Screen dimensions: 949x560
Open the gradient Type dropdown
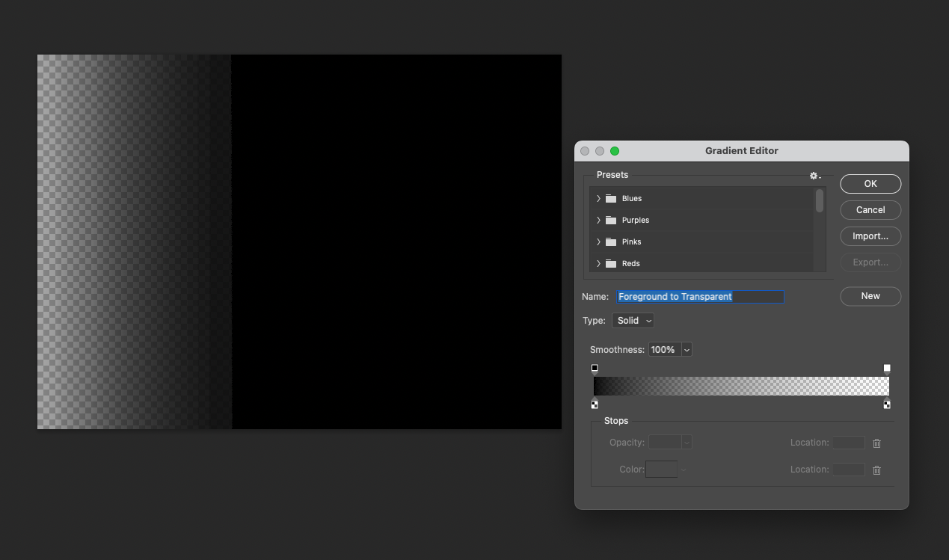633,320
